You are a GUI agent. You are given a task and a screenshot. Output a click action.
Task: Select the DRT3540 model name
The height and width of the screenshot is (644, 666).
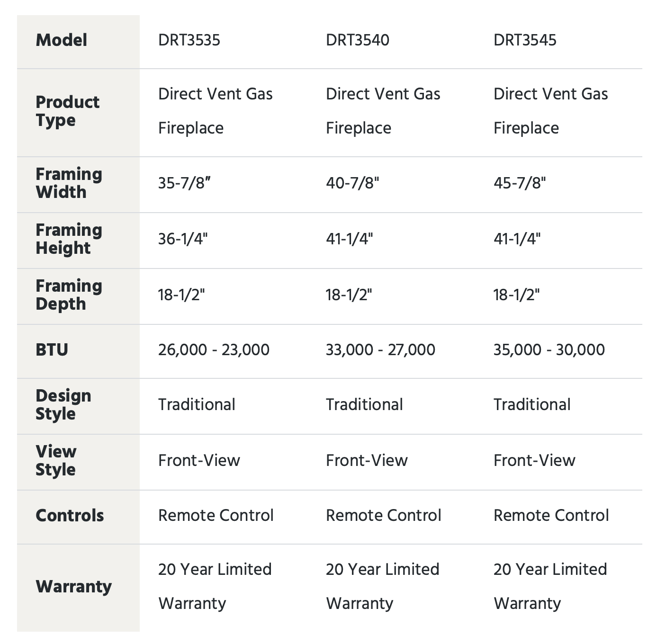click(357, 40)
